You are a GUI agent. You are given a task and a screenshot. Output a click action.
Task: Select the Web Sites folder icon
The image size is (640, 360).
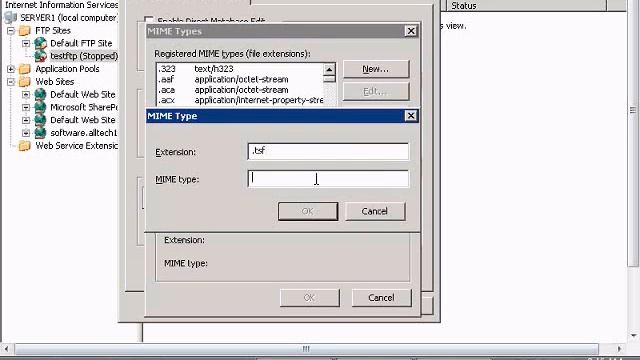25,82
